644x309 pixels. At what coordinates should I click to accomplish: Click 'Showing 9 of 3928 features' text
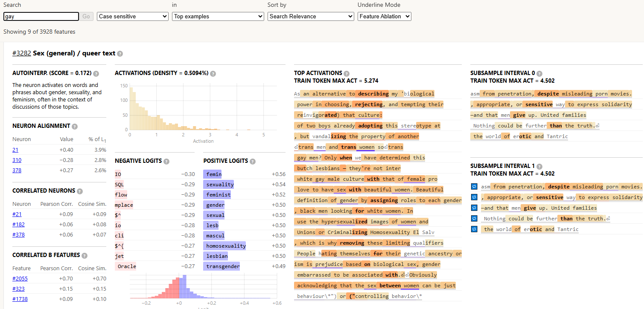[x=39, y=32]
